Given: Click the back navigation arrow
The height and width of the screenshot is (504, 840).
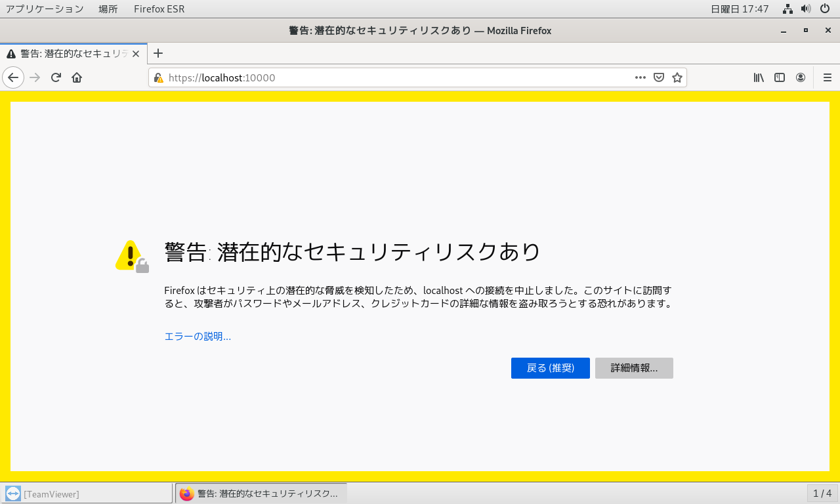Looking at the screenshot, I should coord(13,77).
